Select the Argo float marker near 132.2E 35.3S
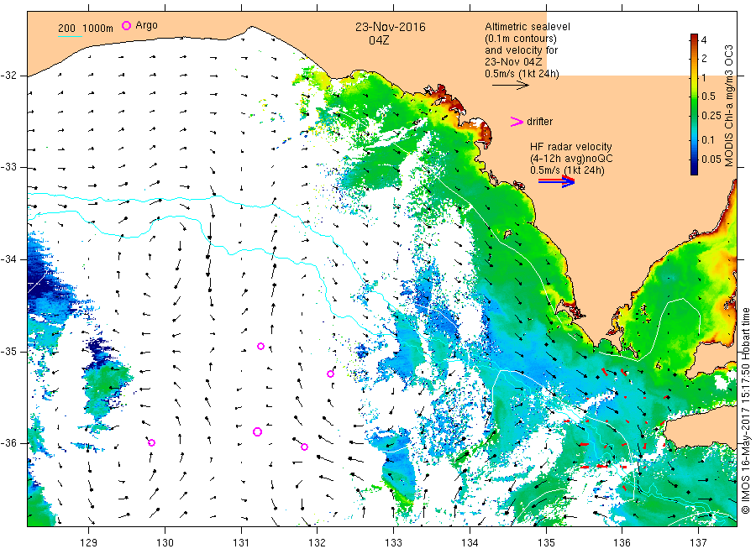Screen dimensions: 756x554 point(330,374)
